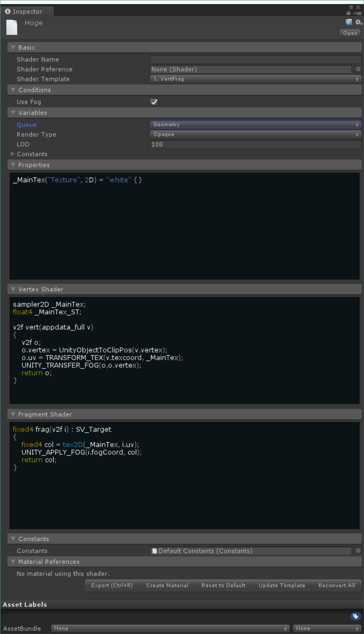The width and height of the screenshot is (364, 634).
Task: Click the vertex shader code text area
Action: click(184, 350)
